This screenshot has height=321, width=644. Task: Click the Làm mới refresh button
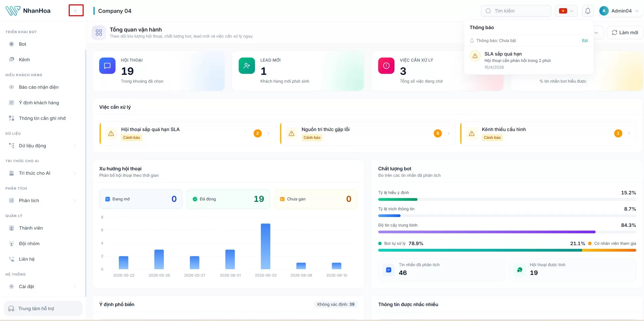[625, 33]
